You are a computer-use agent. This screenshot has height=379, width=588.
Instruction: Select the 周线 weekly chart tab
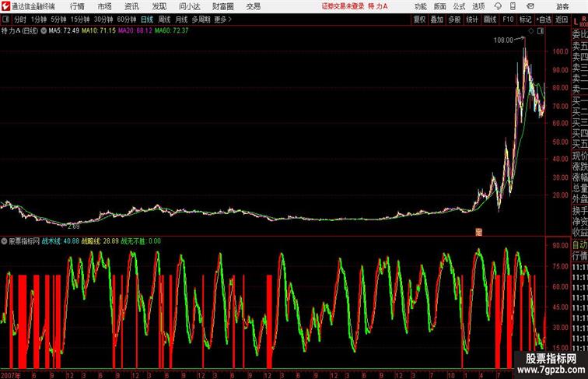click(164, 19)
